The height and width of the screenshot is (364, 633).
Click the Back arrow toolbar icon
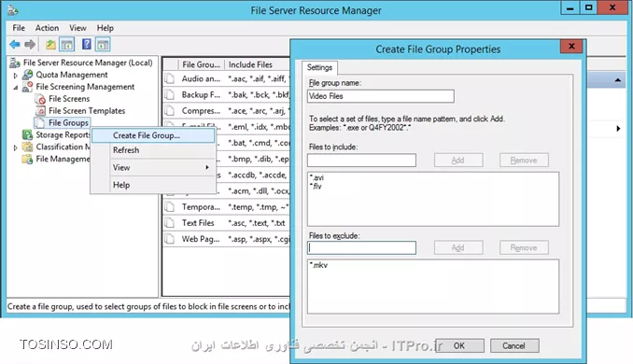pyautogui.click(x=15, y=45)
